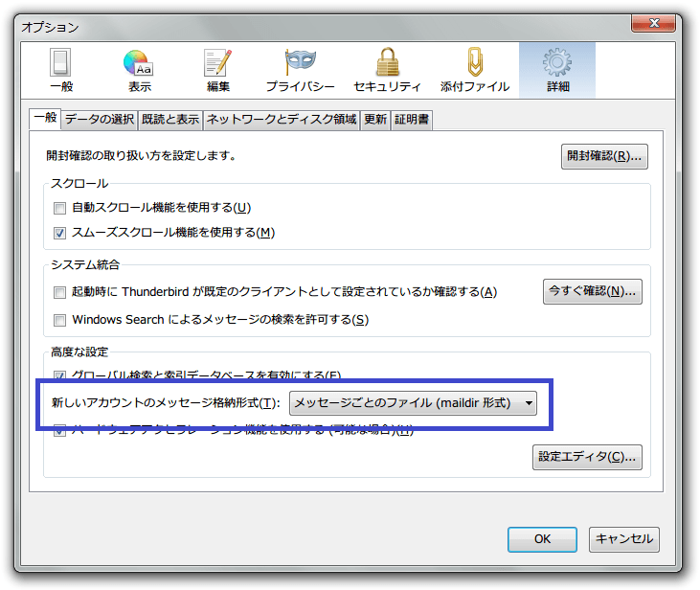This screenshot has width=700, height=590.
Task: Open the 設定エディタ button
Action: [x=587, y=457]
